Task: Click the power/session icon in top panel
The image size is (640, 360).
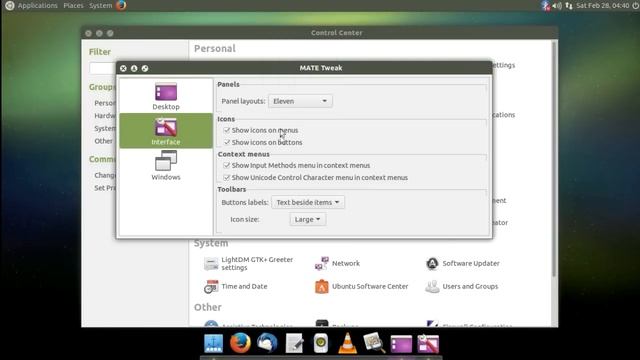Action: pos(635,6)
